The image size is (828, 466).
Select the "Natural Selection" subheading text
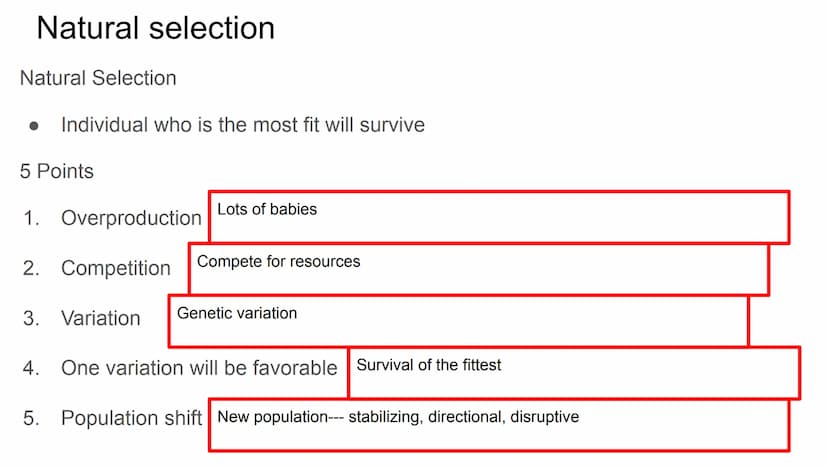[x=98, y=78]
